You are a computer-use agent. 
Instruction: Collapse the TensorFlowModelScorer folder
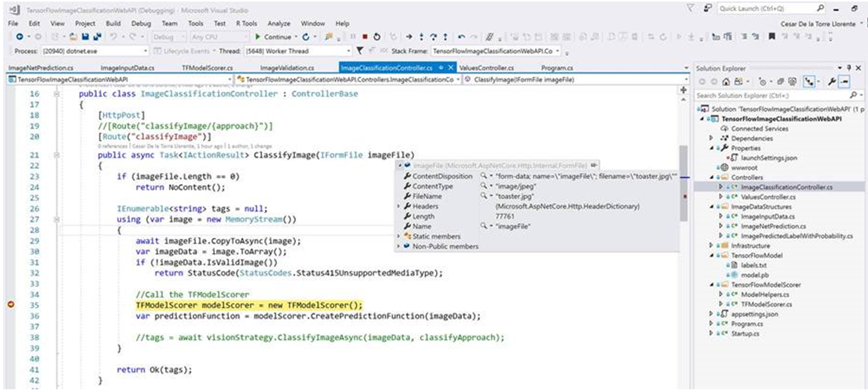click(x=711, y=285)
